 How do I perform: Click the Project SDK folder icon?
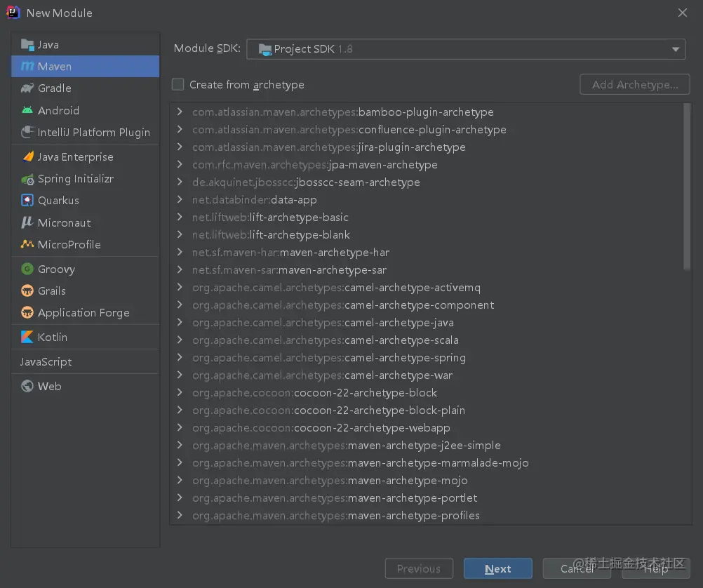[265, 49]
